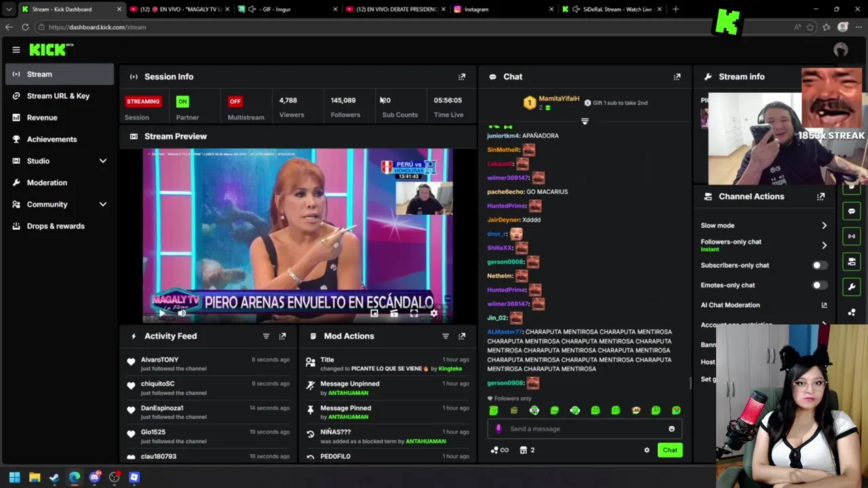868x488 pixels.
Task: Open AlvaroTONY follower entry
Action: point(208,364)
